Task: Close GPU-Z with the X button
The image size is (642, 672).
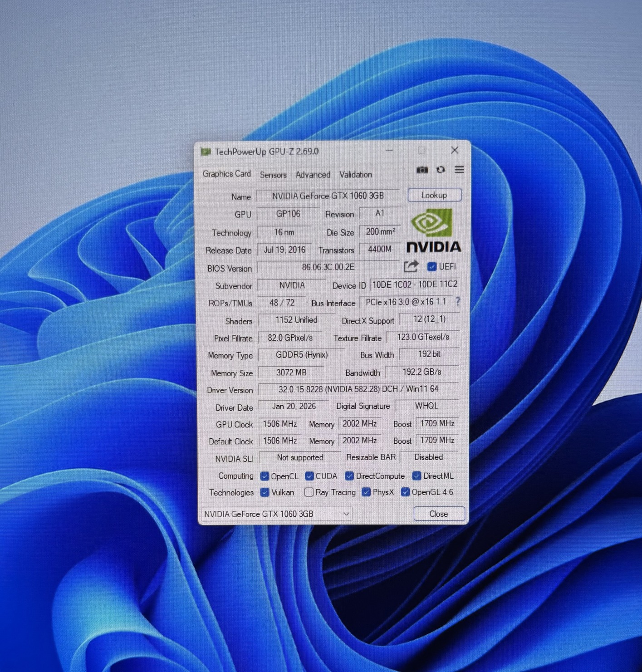Action: (x=455, y=150)
